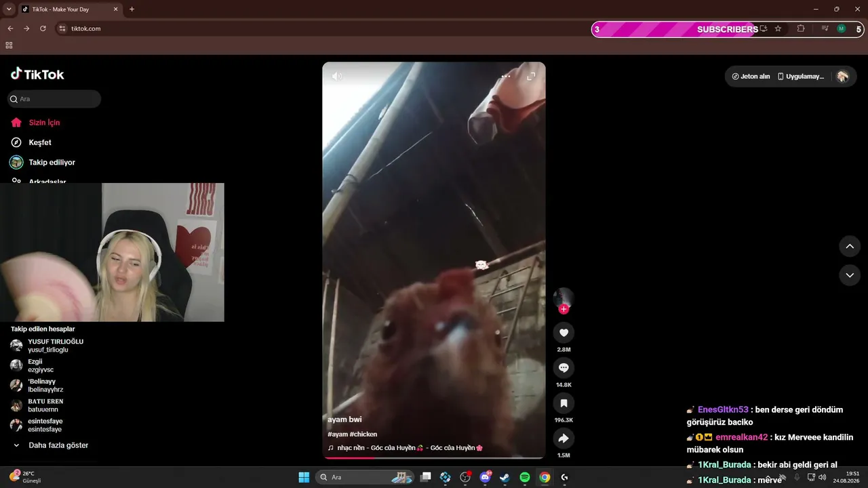Open the ayam bwi creator name
This screenshot has height=488, width=868.
(x=344, y=420)
